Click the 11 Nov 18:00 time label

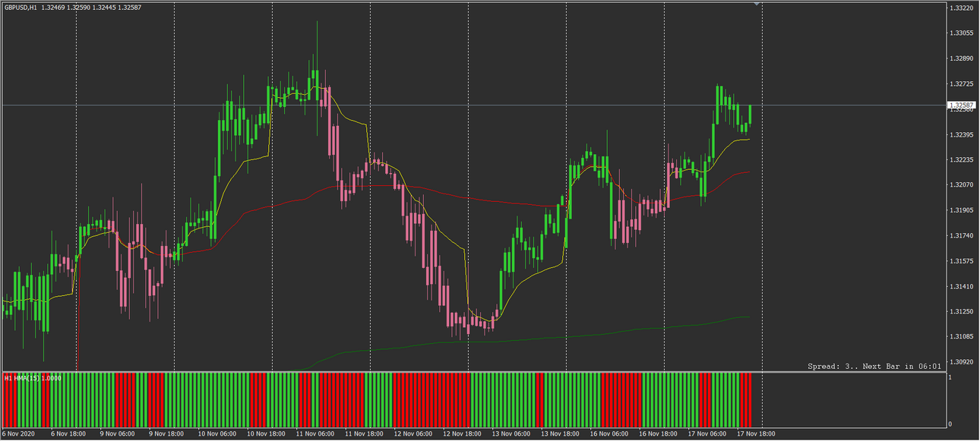tap(364, 434)
